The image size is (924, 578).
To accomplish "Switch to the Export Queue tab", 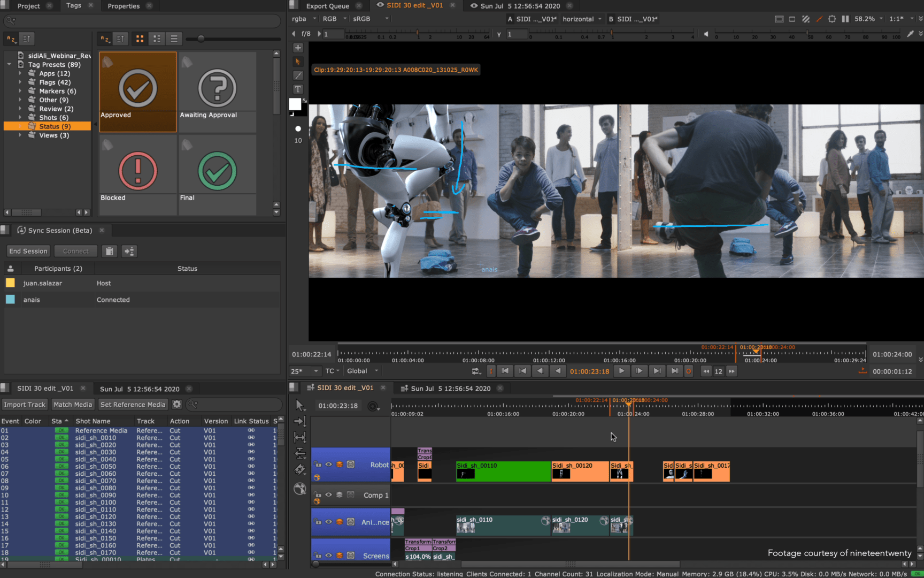I will coord(327,6).
